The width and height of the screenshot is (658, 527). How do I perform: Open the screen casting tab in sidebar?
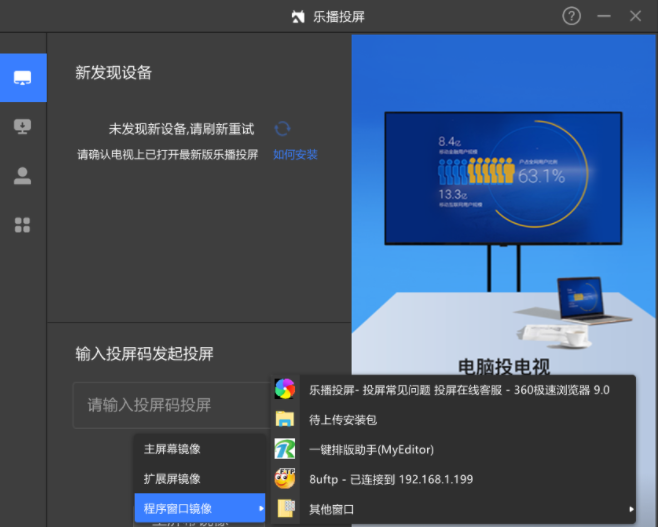coord(23,78)
